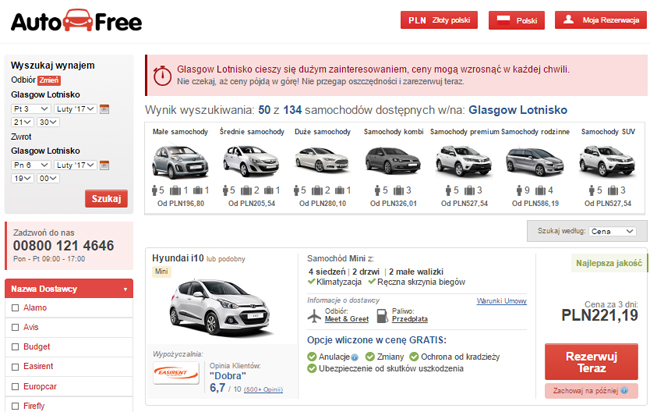This screenshot has width=650, height=412.
Task: Open return month dropdown Luty '17
Action: [x=75, y=165]
